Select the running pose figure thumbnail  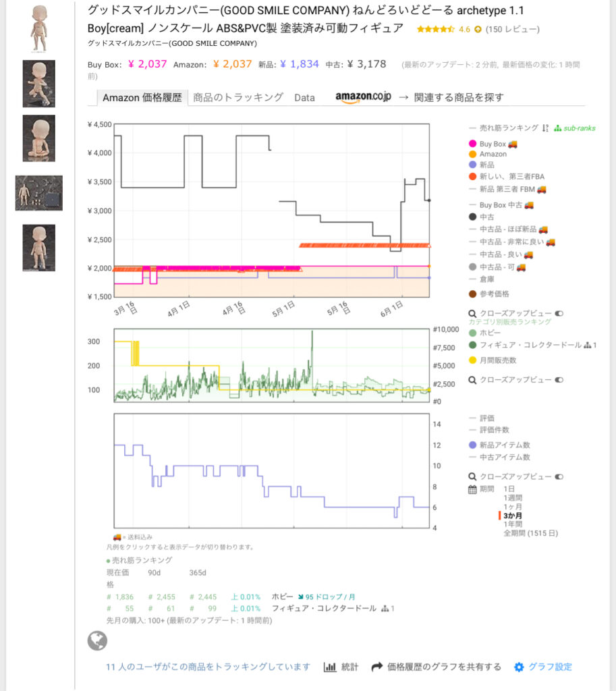click(38, 84)
